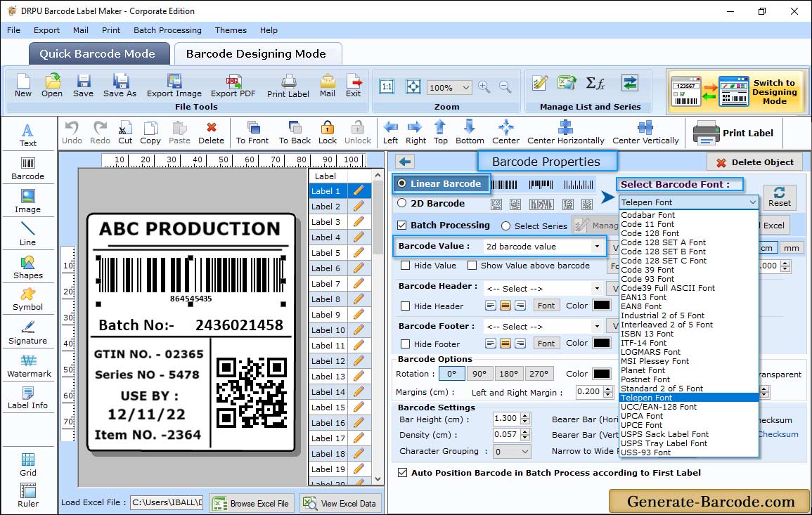Click the Mail icon in File Tools
The image size is (812, 515).
click(x=328, y=86)
